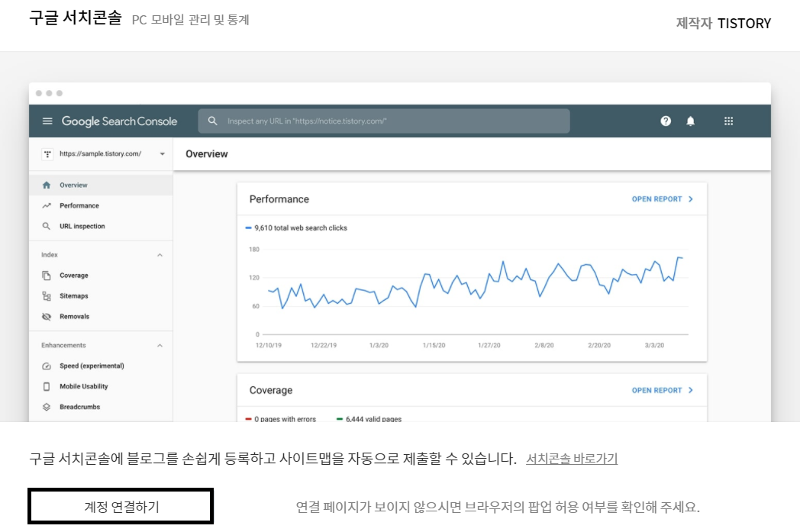Select Coverage in the sidebar
The height and width of the screenshot is (532, 800).
101,276
